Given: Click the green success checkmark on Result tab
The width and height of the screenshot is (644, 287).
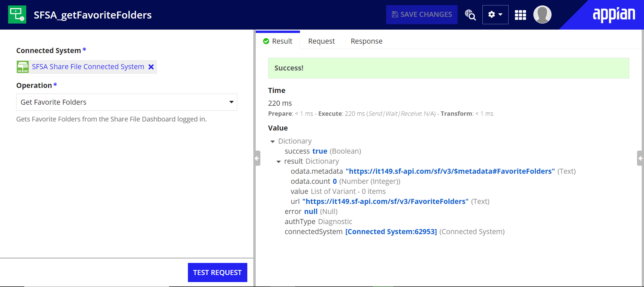Looking at the screenshot, I should (x=266, y=41).
